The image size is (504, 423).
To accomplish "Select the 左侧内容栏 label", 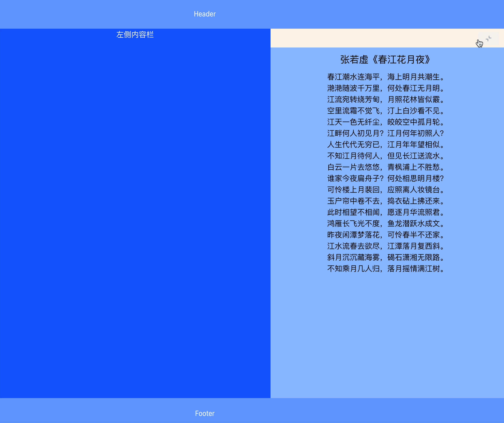I will pyautogui.click(x=135, y=35).
